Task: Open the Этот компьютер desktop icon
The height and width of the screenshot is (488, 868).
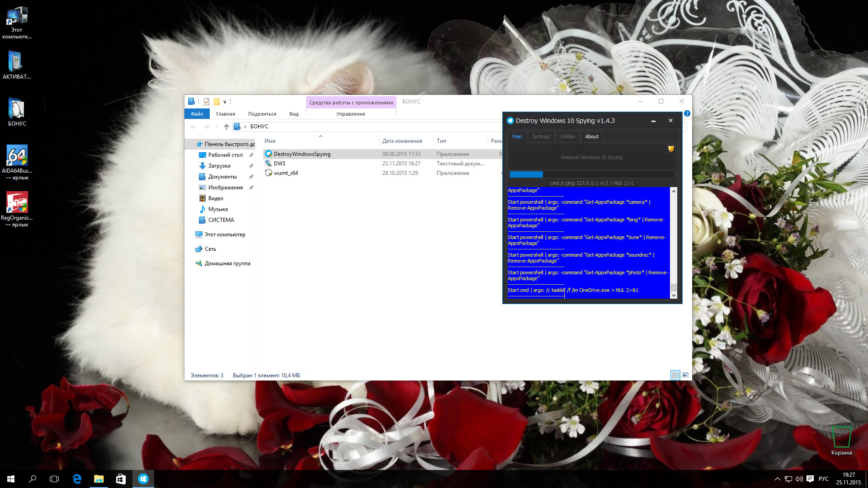Action: (17, 23)
